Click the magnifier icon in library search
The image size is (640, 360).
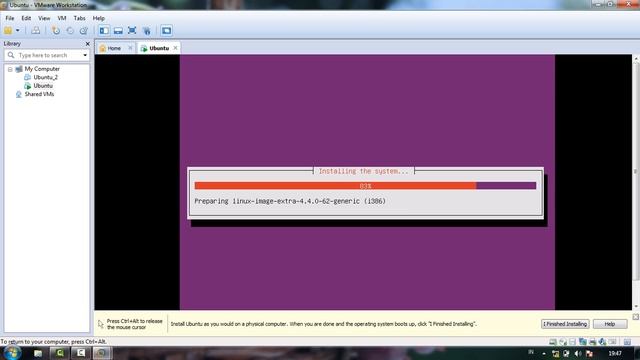pos(11,55)
